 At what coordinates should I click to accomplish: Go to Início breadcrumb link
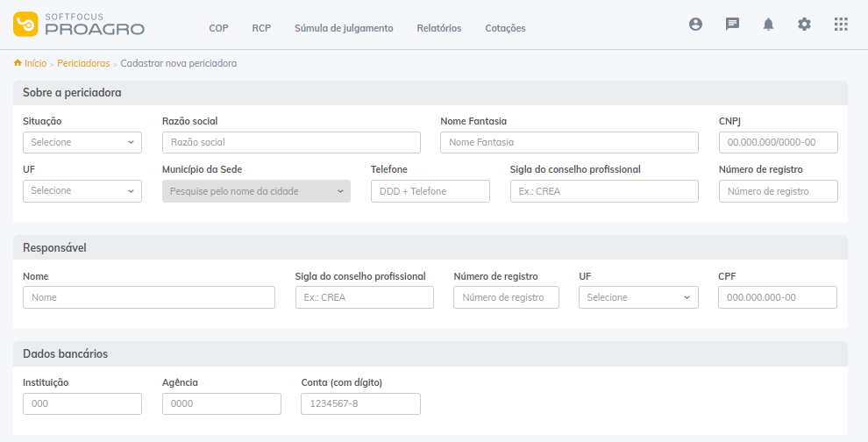pos(35,63)
